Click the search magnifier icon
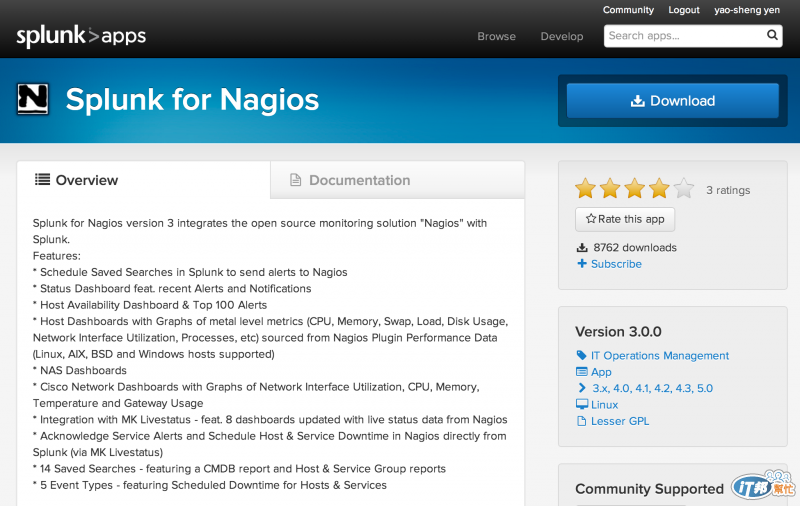The height and width of the screenshot is (506, 800). pyautogui.click(x=772, y=35)
